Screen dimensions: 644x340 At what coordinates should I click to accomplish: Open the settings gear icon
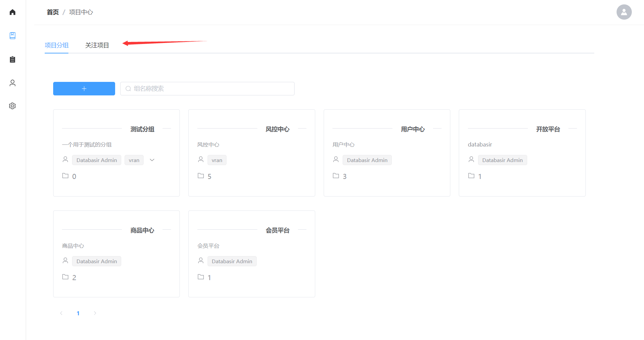coord(13,106)
